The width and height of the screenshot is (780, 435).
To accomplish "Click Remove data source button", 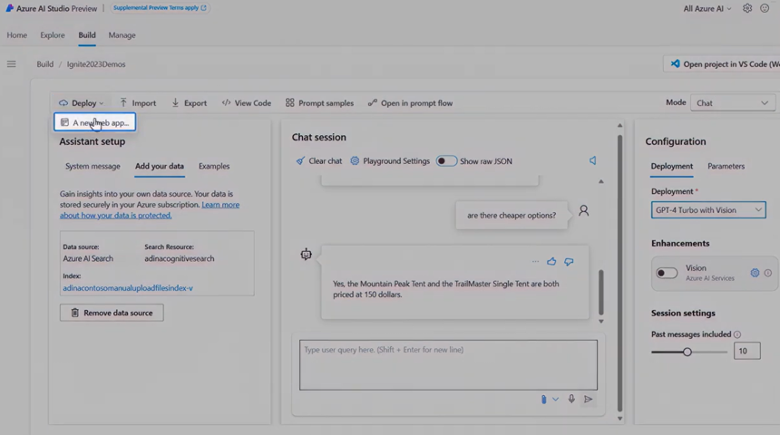I will [111, 313].
